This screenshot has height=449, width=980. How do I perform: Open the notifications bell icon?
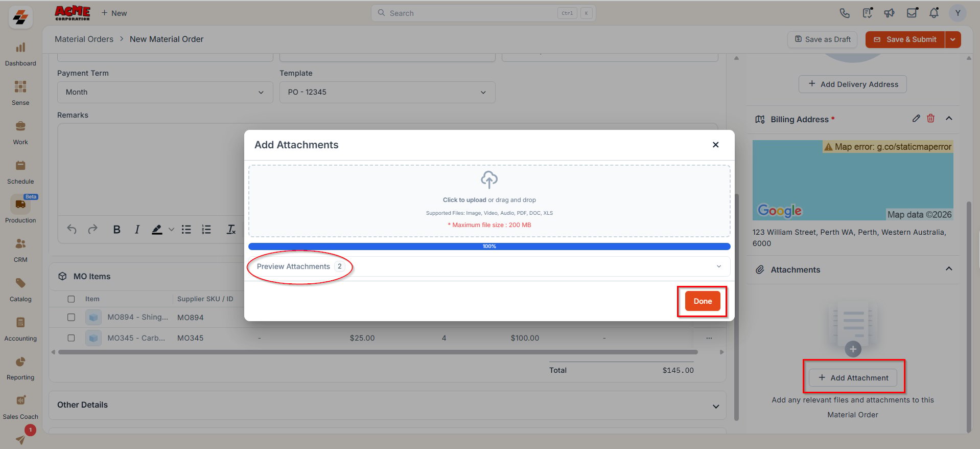pyautogui.click(x=934, y=13)
